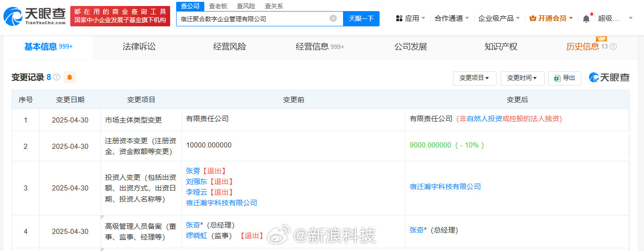Click the 9000.000000 (-10%) value
Viewport: 644px width, 251px height.
click(x=447, y=145)
